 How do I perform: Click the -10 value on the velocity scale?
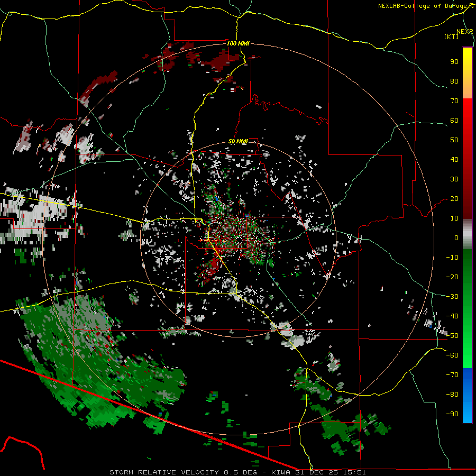pos(452,258)
